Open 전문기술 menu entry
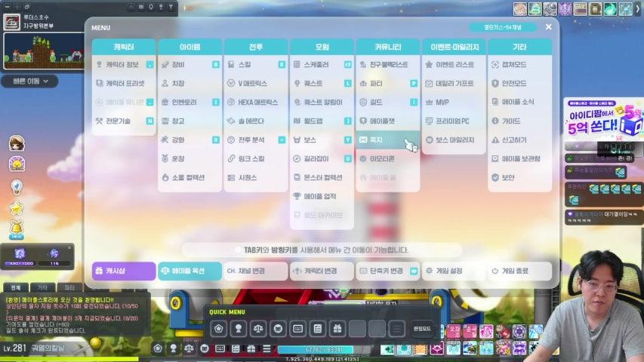 point(124,121)
